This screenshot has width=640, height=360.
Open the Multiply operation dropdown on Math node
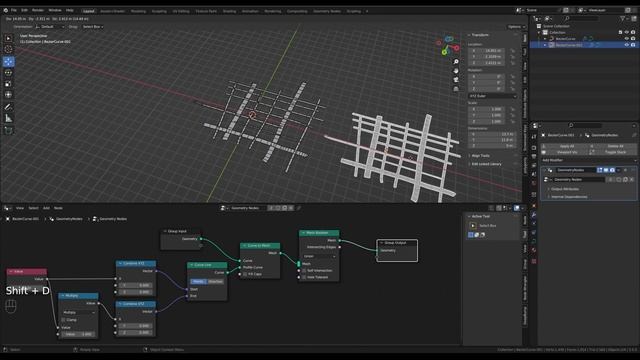[x=79, y=313]
